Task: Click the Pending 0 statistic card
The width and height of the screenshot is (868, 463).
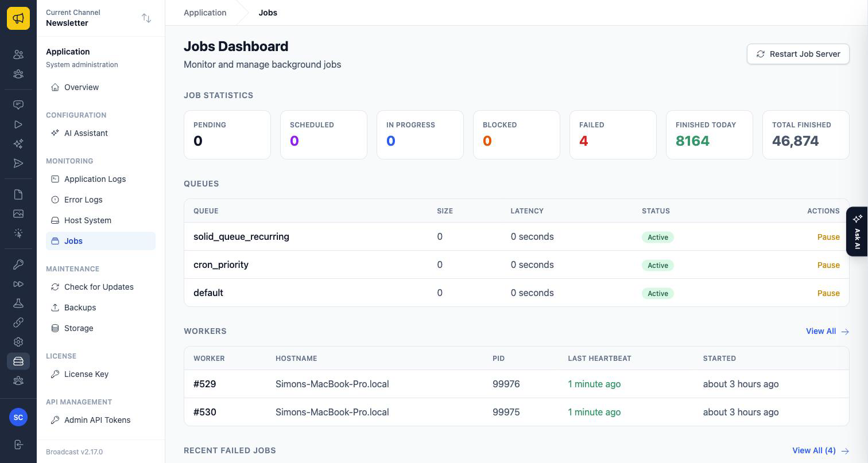Action: pyautogui.click(x=227, y=135)
